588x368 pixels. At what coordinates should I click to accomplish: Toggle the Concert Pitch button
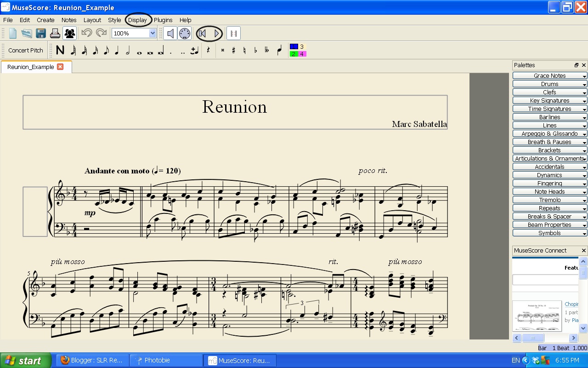[25, 50]
